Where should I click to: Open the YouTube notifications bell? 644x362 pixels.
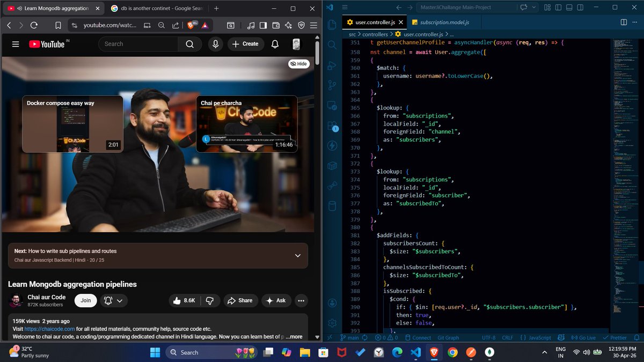click(x=275, y=44)
